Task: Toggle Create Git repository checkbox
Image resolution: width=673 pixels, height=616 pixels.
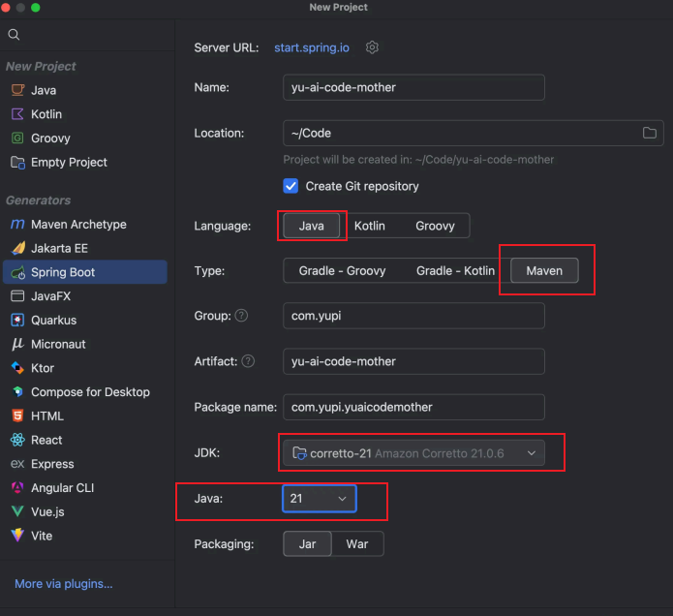Action: point(291,186)
